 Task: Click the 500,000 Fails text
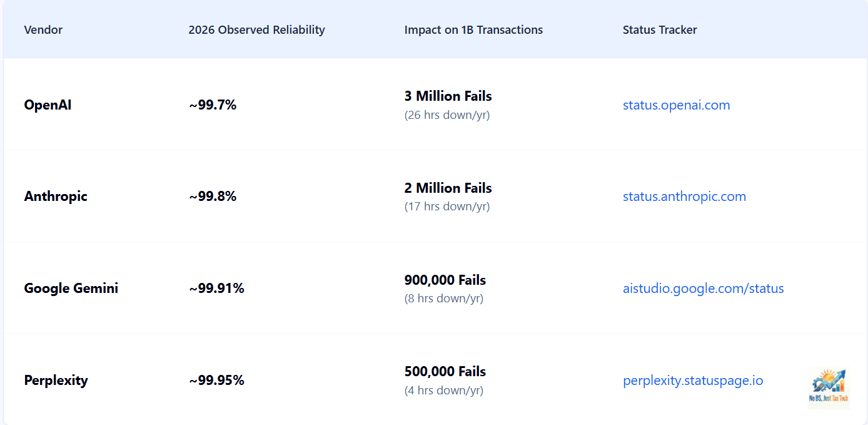click(x=445, y=372)
